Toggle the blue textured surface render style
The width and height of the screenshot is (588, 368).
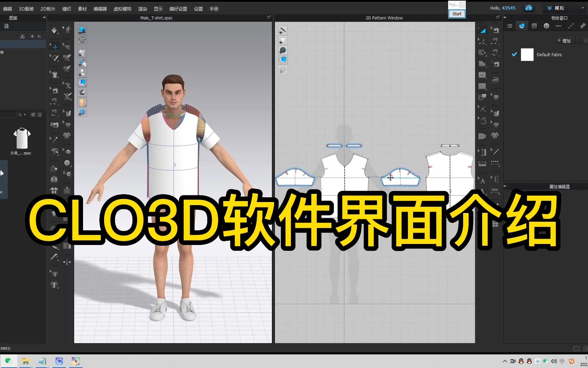click(x=82, y=82)
